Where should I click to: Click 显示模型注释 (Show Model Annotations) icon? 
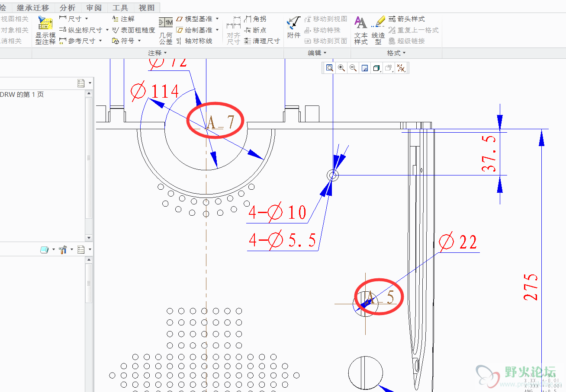point(45,30)
